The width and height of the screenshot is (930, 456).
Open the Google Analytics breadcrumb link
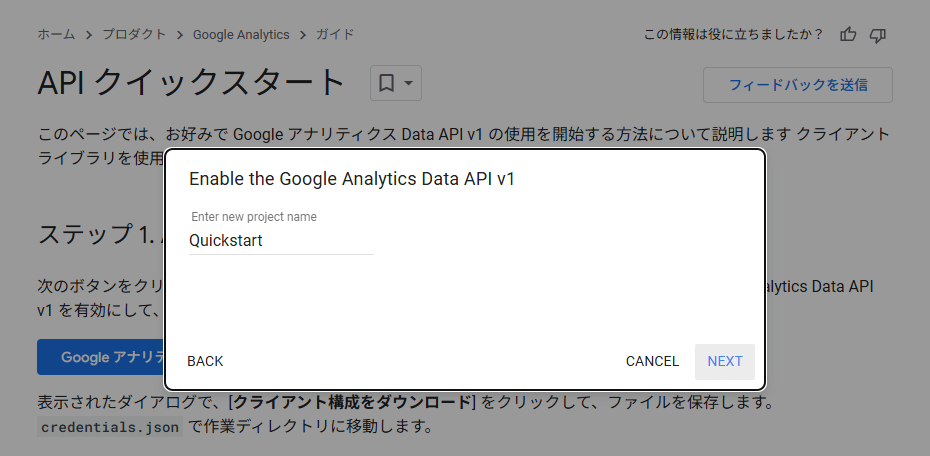click(x=241, y=34)
